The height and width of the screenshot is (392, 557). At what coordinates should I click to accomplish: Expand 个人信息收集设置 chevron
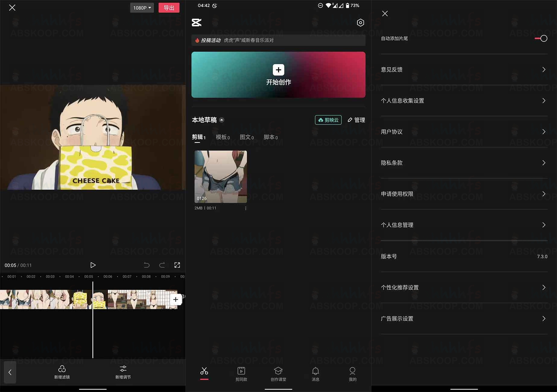[x=544, y=101]
